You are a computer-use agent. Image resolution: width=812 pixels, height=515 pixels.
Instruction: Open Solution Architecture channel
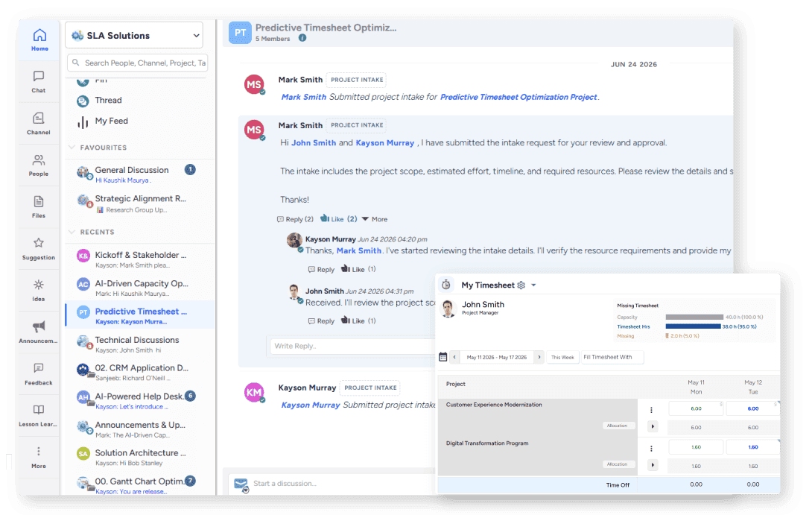[x=140, y=457]
